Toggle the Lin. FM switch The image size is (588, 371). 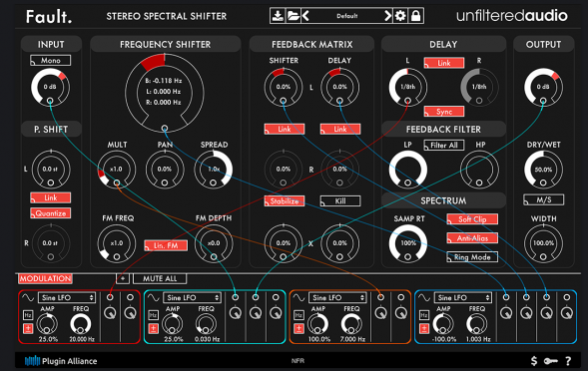pos(166,245)
